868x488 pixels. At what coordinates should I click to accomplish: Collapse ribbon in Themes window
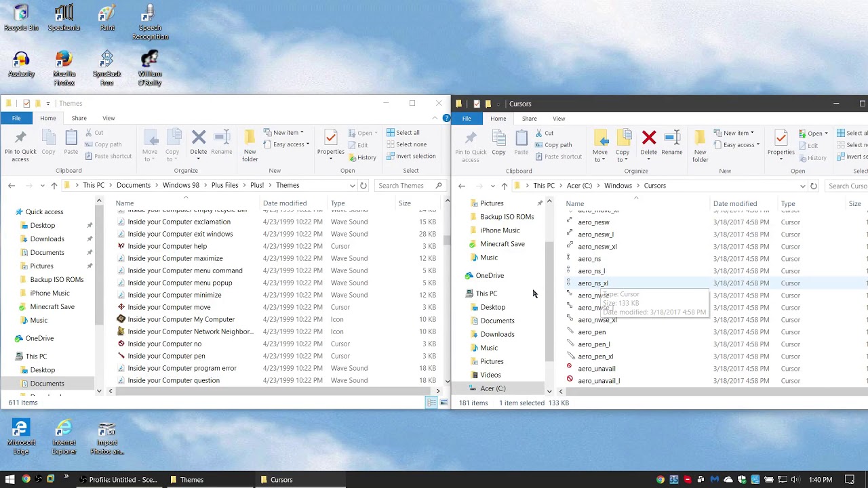tap(435, 118)
